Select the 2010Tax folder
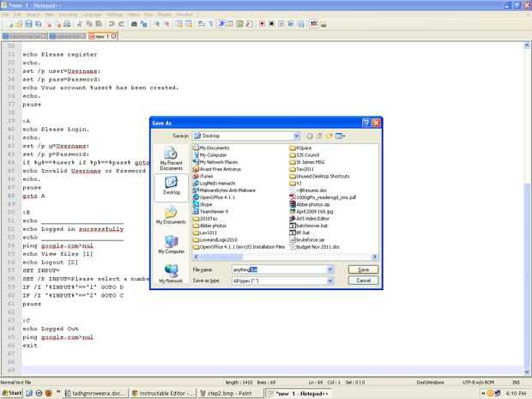532x399 pixels. pyautogui.click(x=205, y=219)
